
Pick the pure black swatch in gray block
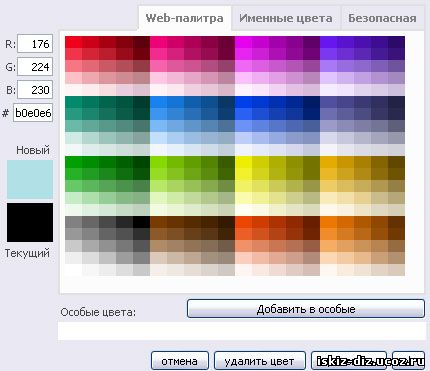point(141,222)
